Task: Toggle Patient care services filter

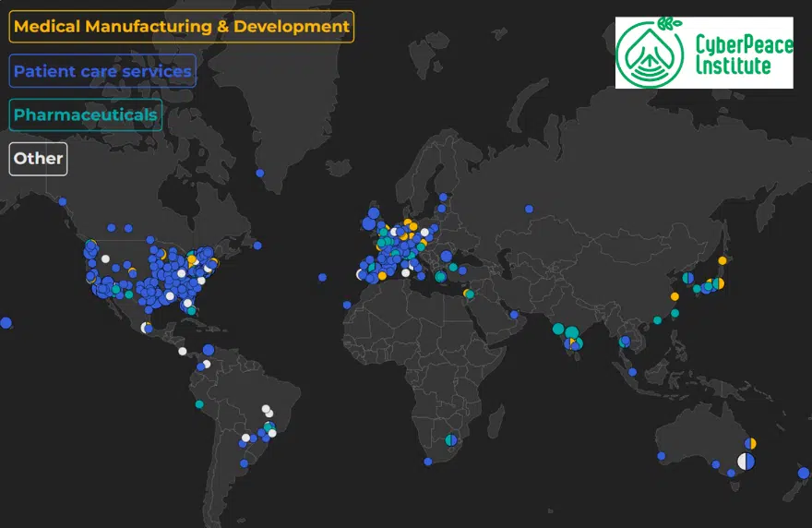Action: [x=102, y=70]
